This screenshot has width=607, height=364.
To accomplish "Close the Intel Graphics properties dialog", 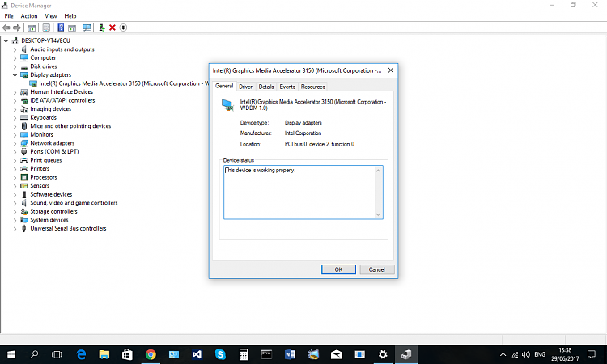I will [x=391, y=70].
